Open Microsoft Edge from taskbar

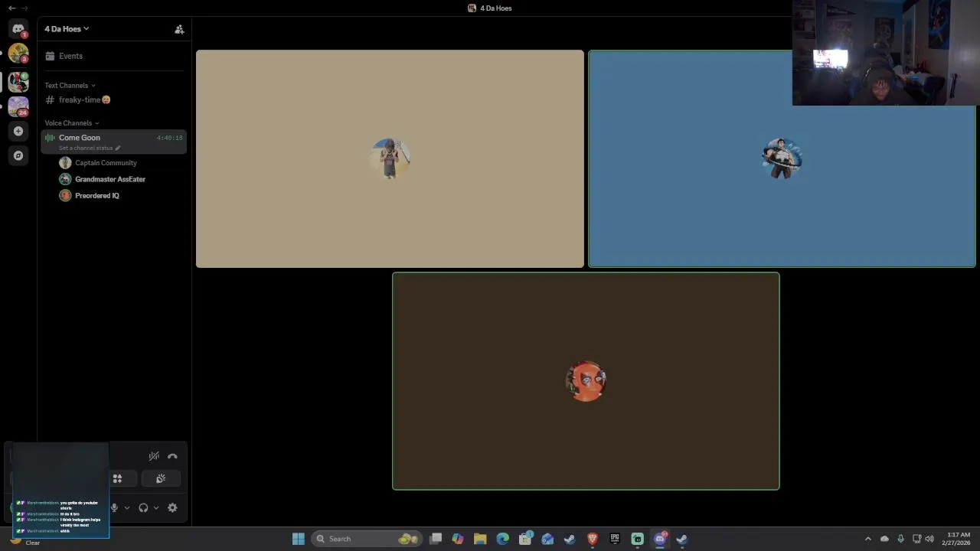tap(502, 539)
